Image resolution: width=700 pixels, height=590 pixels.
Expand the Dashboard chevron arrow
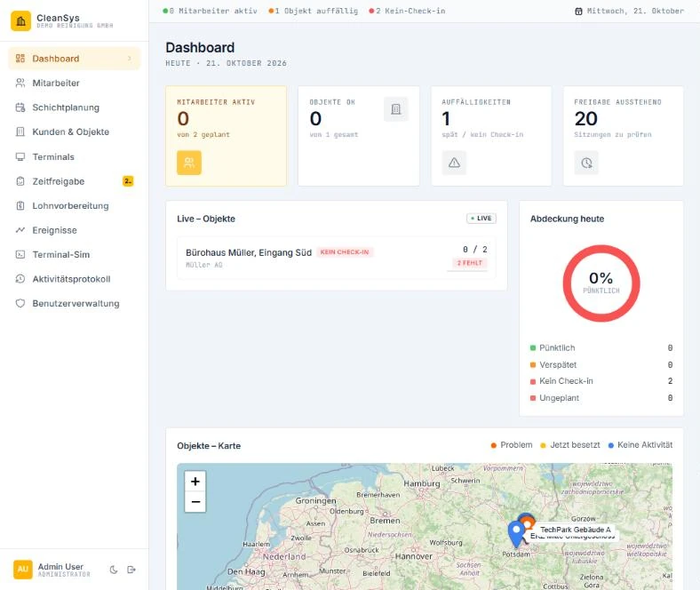coord(130,59)
